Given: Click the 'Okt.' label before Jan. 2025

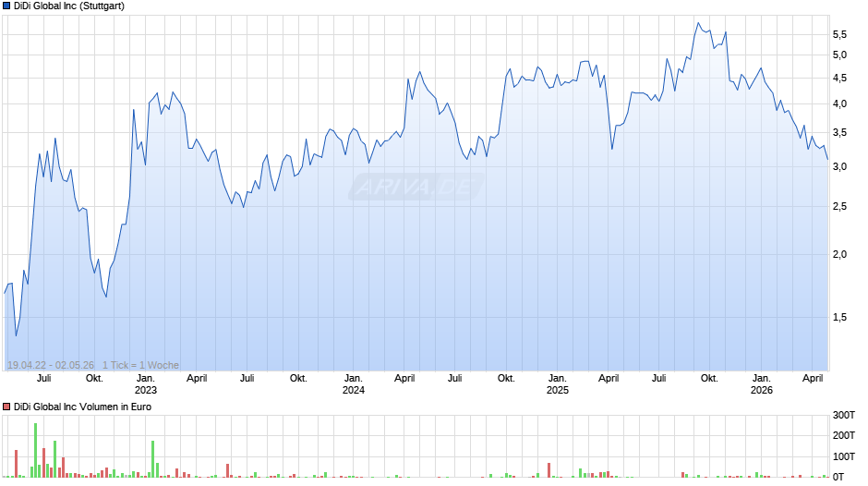Looking at the screenshot, I should (x=506, y=379).
